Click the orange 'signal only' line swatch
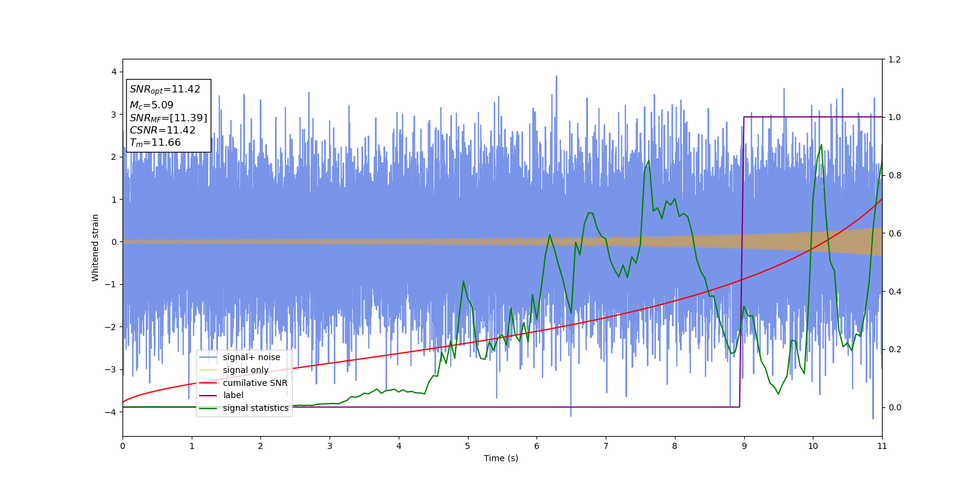Image resolution: width=980 pixels, height=490 pixels. point(208,370)
